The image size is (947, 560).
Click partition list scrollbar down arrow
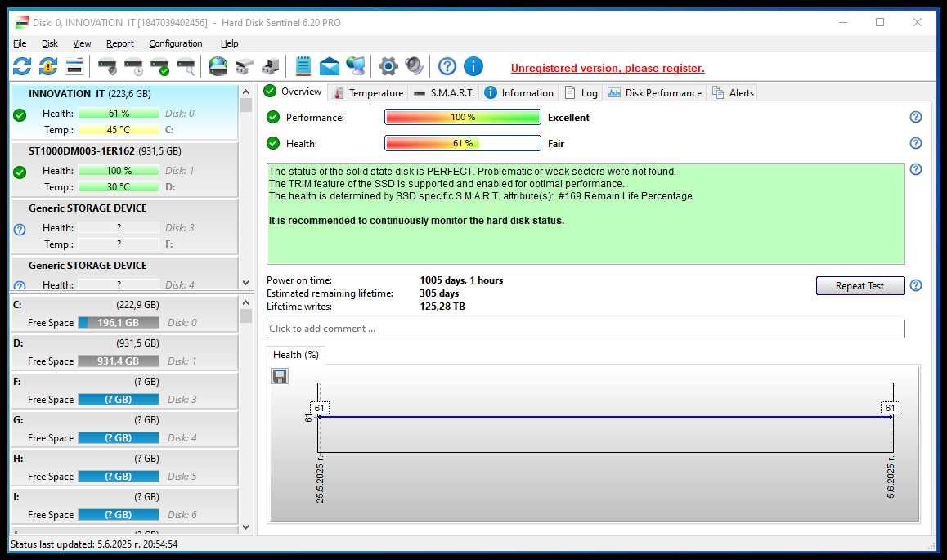245,526
